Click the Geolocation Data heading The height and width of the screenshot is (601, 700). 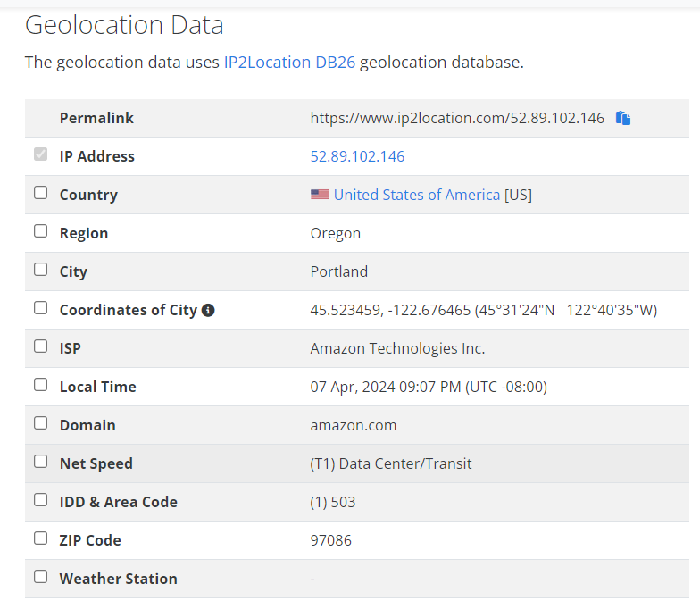[x=124, y=25]
